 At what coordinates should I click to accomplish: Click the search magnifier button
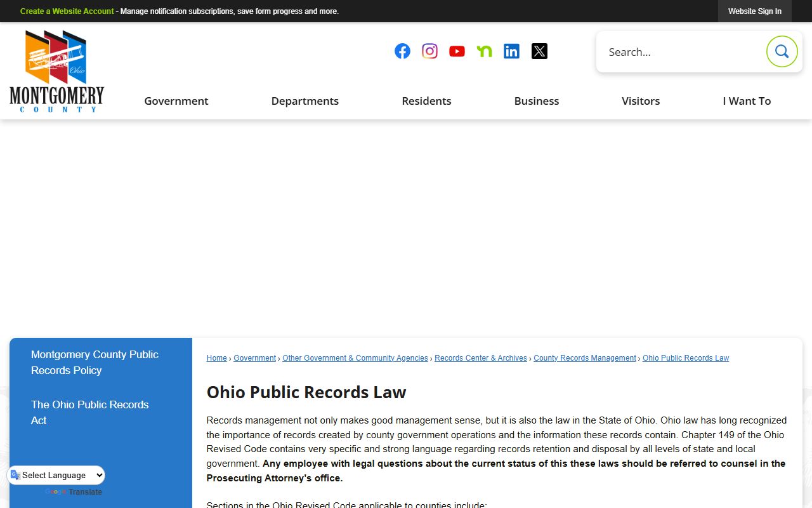(x=782, y=51)
